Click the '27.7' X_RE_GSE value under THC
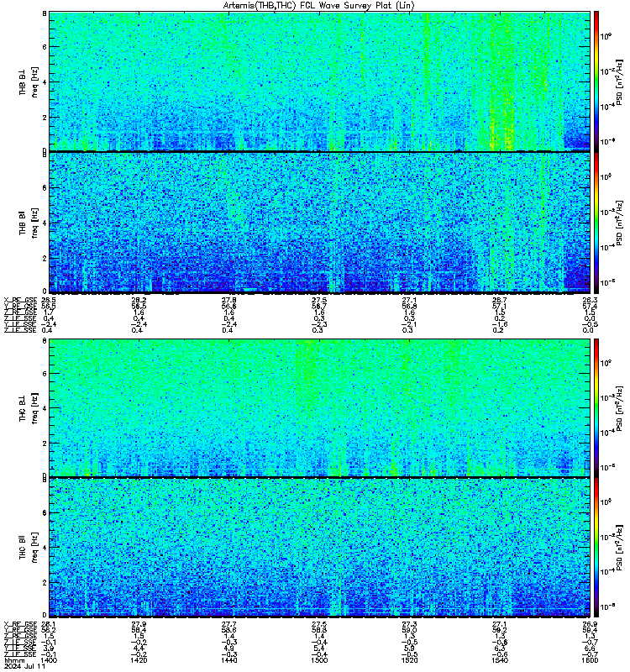The image size is (630, 672). pyautogui.click(x=229, y=624)
